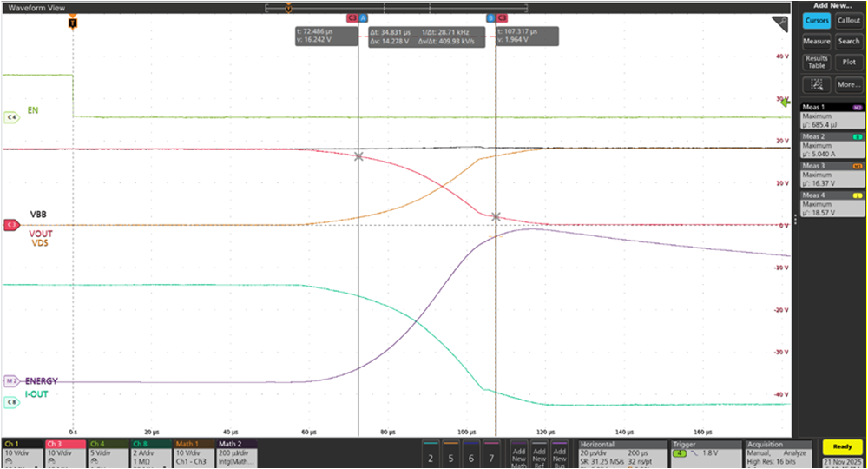868x469 pixels.
Task: Turn on channel 6 button
Action: (471, 453)
